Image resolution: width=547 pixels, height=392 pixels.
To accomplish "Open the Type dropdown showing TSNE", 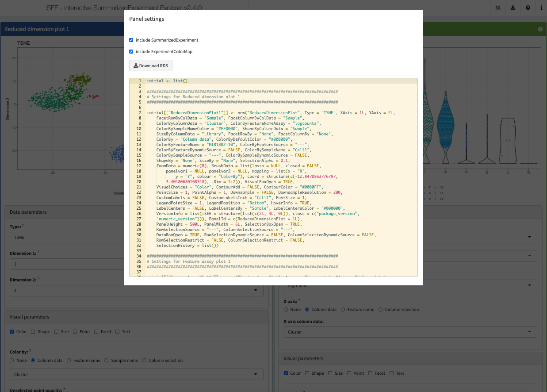I will tap(66, 238).
